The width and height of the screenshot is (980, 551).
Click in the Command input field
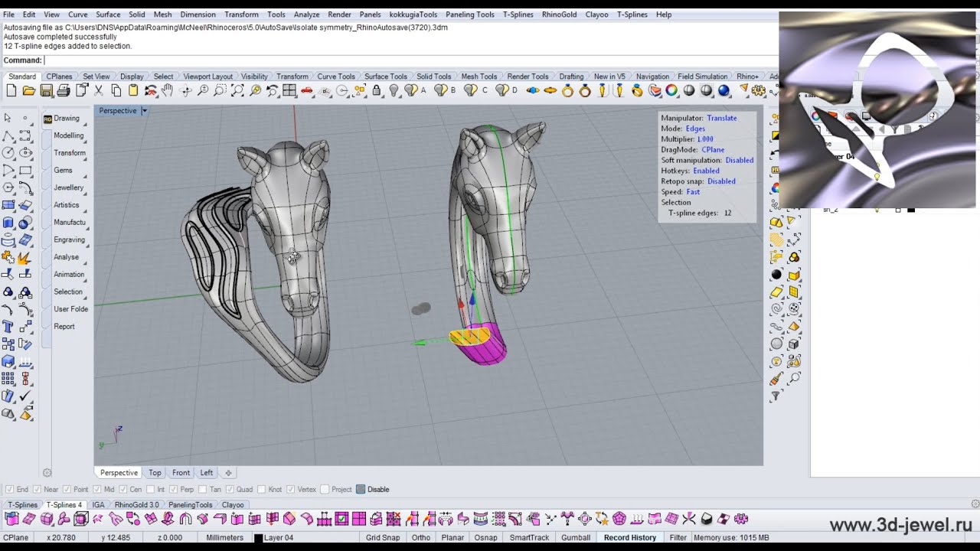(x=410, y=60)
